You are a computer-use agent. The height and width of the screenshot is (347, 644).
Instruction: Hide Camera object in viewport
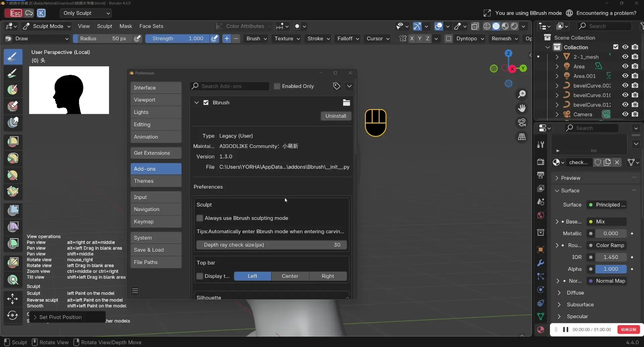[625, 114]
